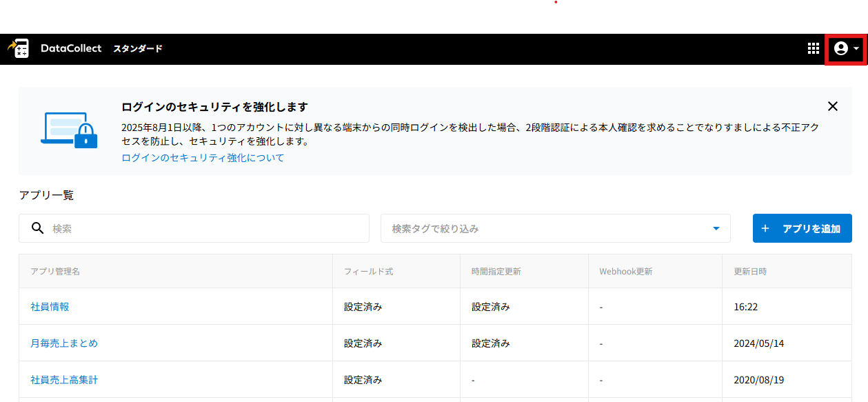Click the tag filter dropdown arrow

[x=716, y=228]
